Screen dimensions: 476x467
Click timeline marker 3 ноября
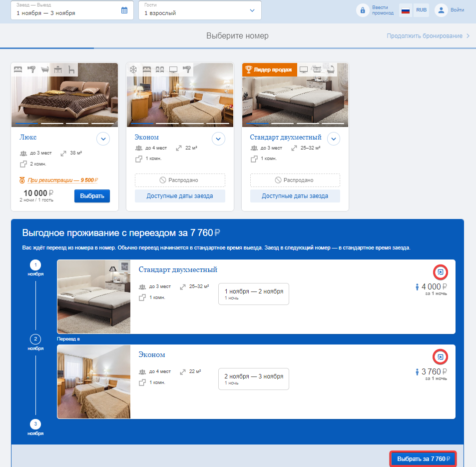35,424
